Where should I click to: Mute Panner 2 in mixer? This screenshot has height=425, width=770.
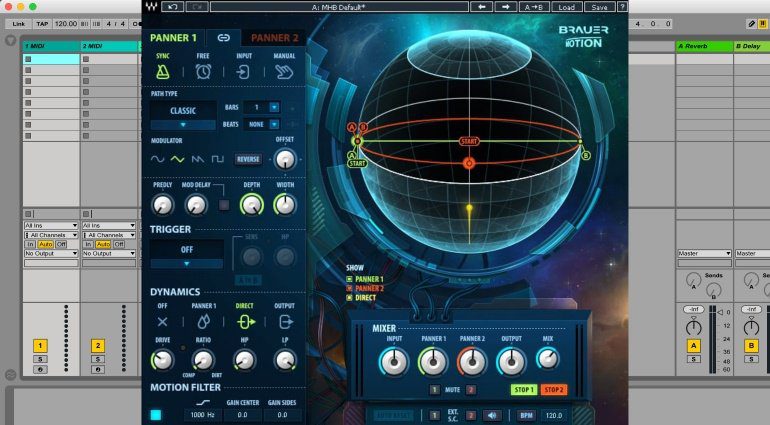point(470,390)
